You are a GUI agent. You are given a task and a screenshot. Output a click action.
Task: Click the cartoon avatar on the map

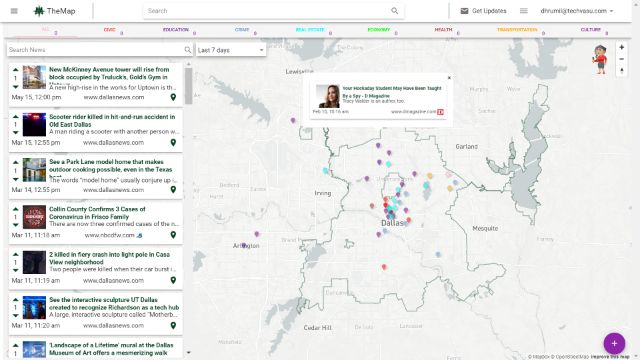pos(600,60)
